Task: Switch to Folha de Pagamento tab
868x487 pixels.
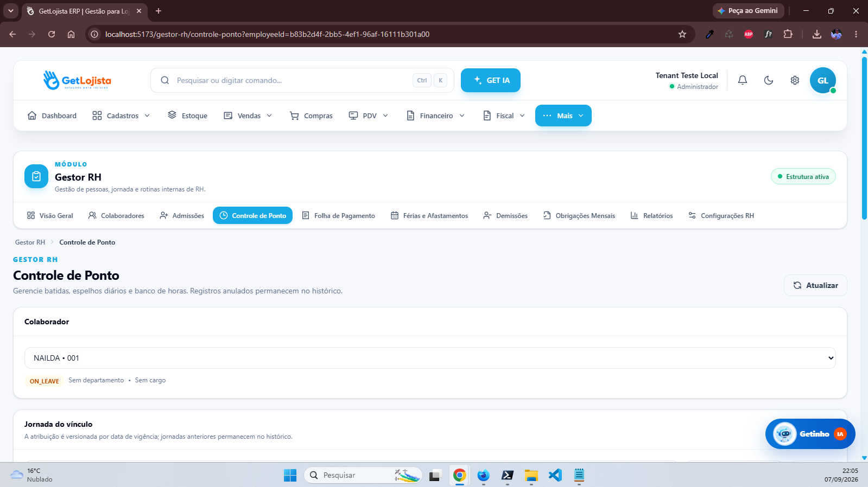Action: point(338,215)
